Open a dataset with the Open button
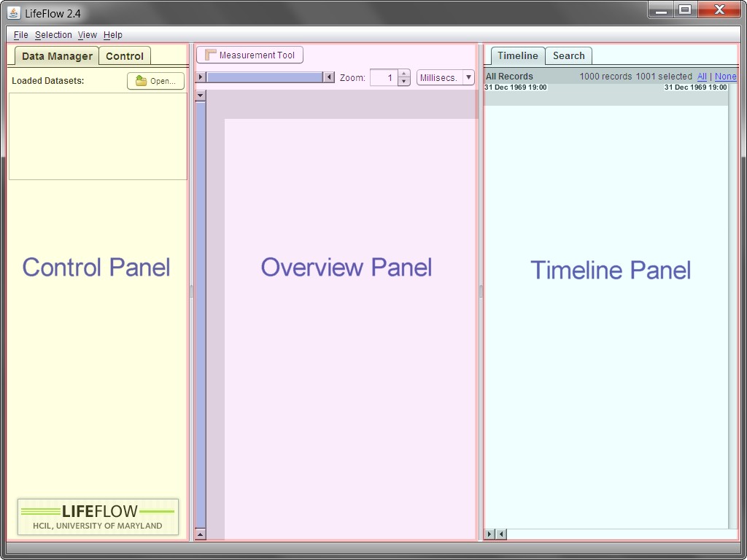 [x=155, y=81]
